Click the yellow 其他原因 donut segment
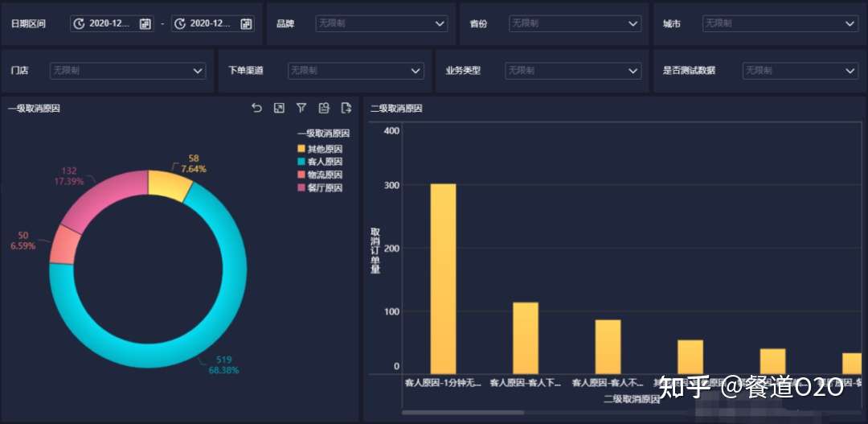The image size is (868, 424). click(168, 184)
